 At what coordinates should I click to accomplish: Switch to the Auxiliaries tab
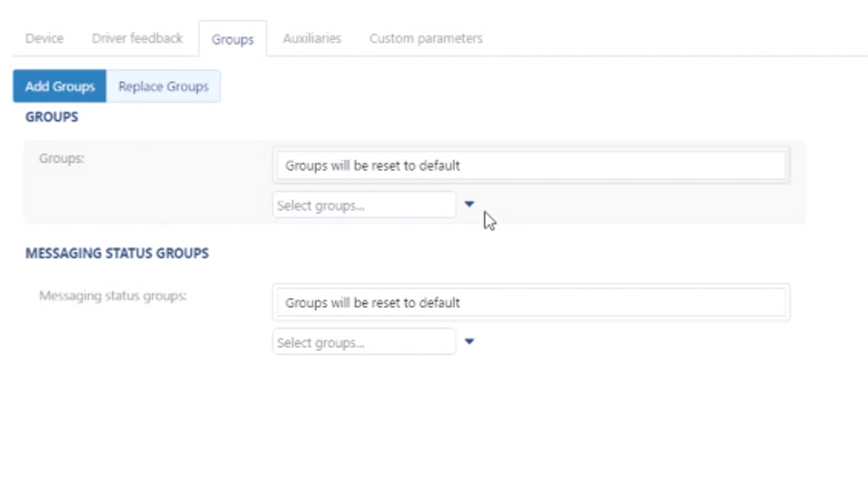(x=312, y=38)
